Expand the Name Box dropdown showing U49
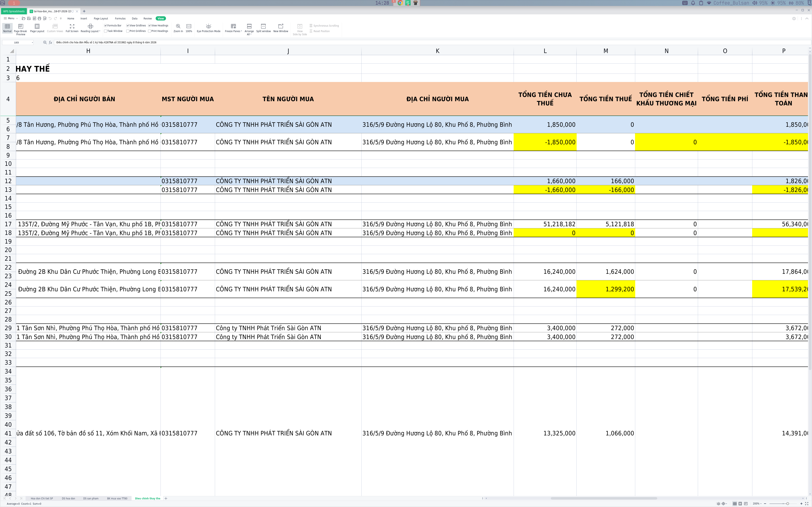Viewport: 812px width, 507px height. pos(32,43)
